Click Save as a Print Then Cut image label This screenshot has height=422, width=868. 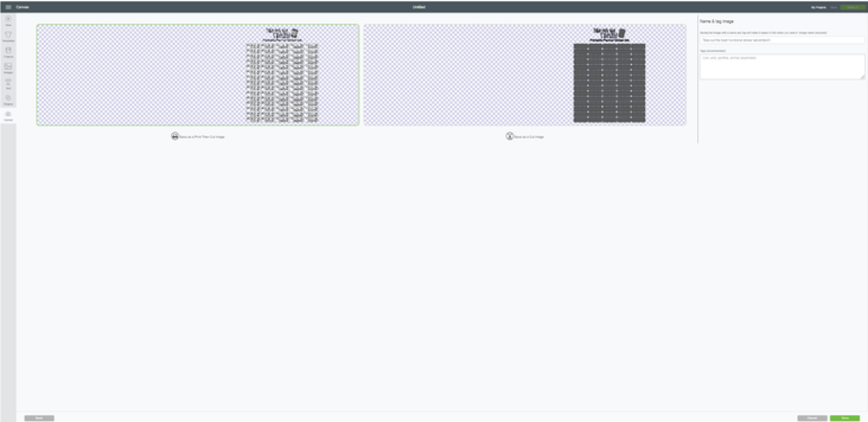(x=202, y=137)
